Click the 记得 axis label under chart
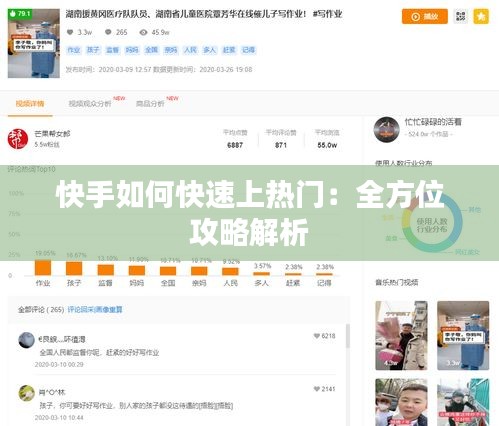Image resolution: width=499 pixels, height=426 pixels. (324, 283)
